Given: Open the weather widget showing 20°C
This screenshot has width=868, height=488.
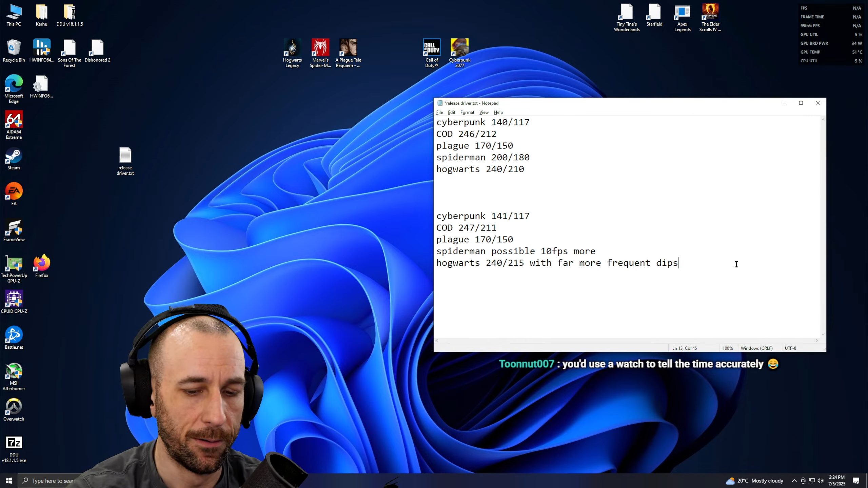Looking at the screenshot, I should (754, 481).
